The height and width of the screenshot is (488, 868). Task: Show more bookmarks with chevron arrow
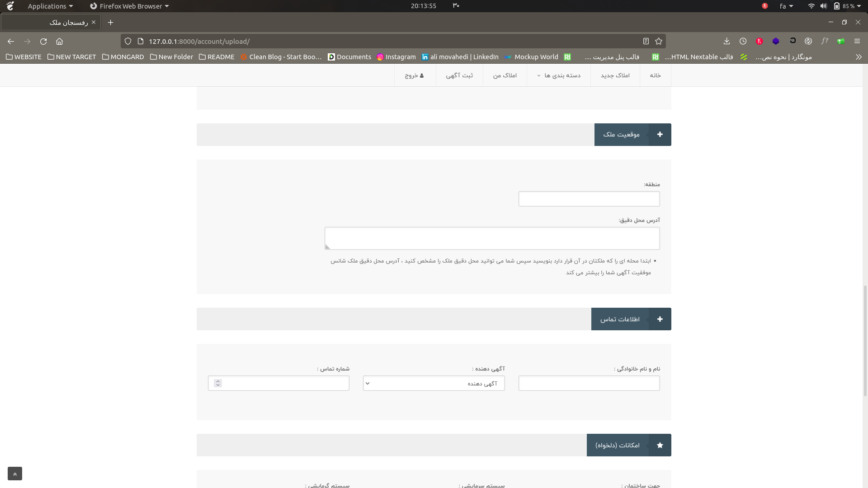[x=858, y=57]
